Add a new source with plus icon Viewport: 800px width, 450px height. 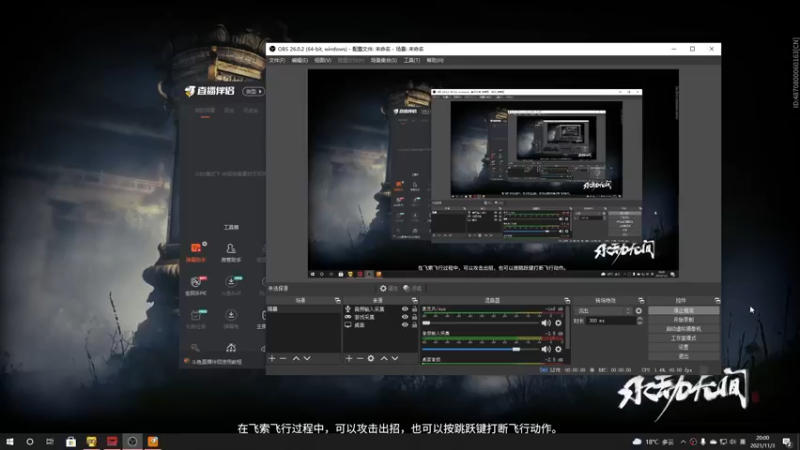coord(349,359)
